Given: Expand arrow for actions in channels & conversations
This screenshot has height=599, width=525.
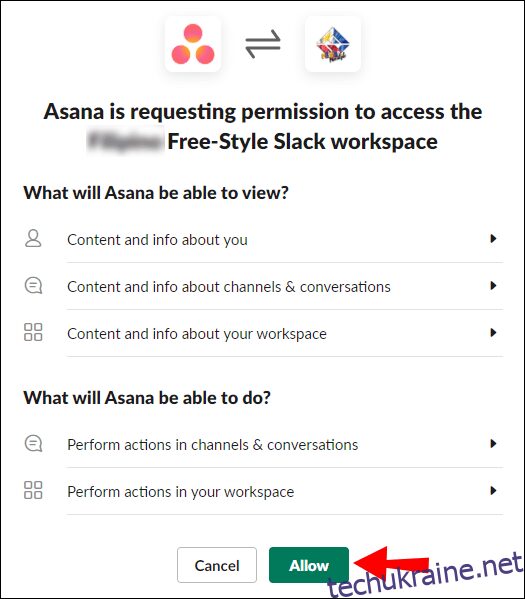Looking at the screenshot, I should click(493, 444).
